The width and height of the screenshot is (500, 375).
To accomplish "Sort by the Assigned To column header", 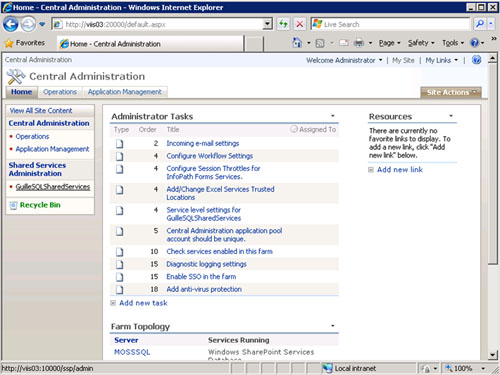I will click(317, 130).
